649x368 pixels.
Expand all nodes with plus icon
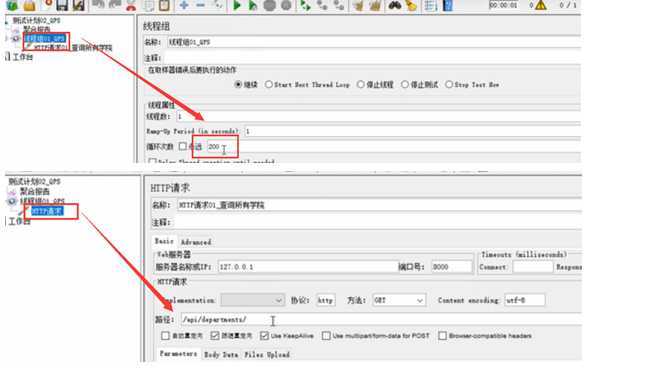[184, 5]
